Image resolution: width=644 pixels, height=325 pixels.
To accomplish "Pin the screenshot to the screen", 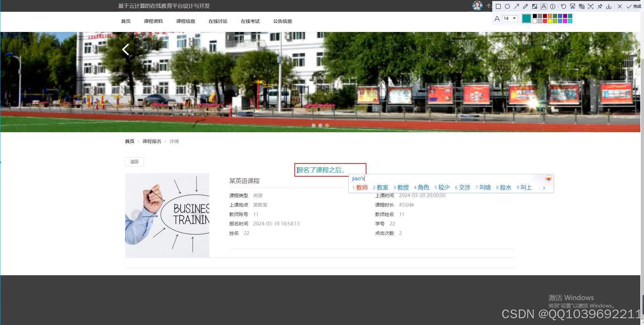I will (x=600, y=6).
